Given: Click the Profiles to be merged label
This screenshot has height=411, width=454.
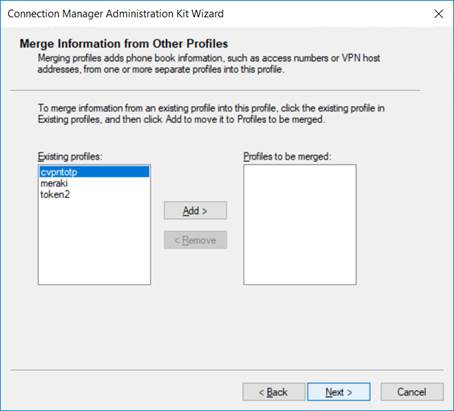Looking at the screenshot, I should tap(287, 156).
